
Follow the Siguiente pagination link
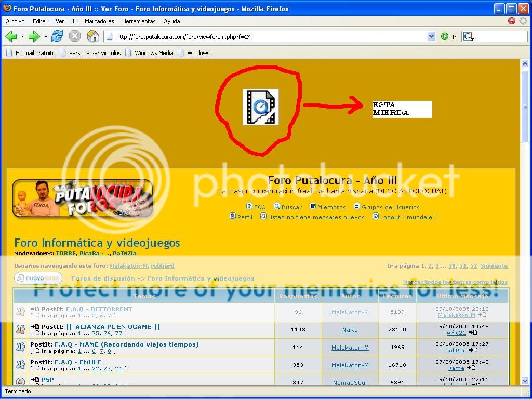point(494,265)
